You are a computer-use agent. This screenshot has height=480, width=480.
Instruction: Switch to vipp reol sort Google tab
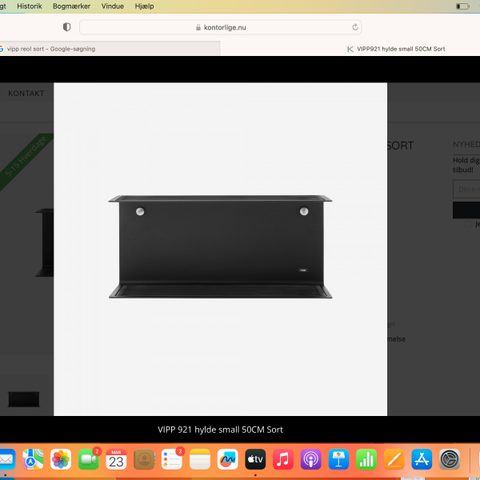pos(110,49)
